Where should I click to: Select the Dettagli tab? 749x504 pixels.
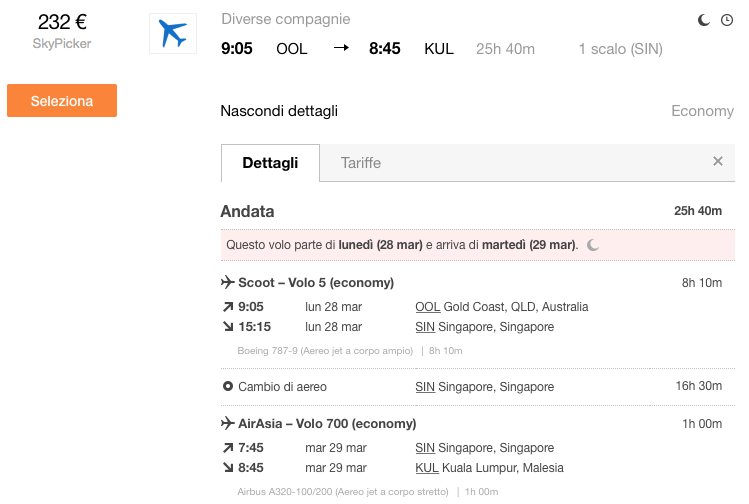270,163
